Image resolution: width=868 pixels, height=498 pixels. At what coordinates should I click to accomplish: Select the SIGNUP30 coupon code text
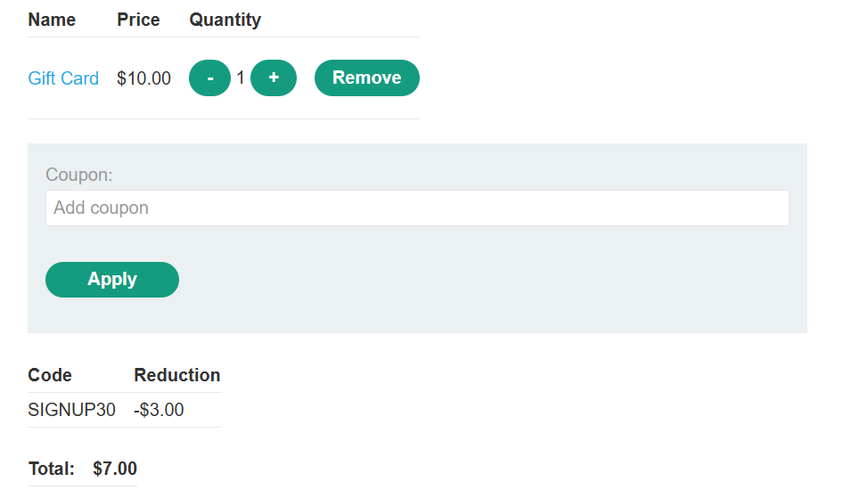(71, 410)
